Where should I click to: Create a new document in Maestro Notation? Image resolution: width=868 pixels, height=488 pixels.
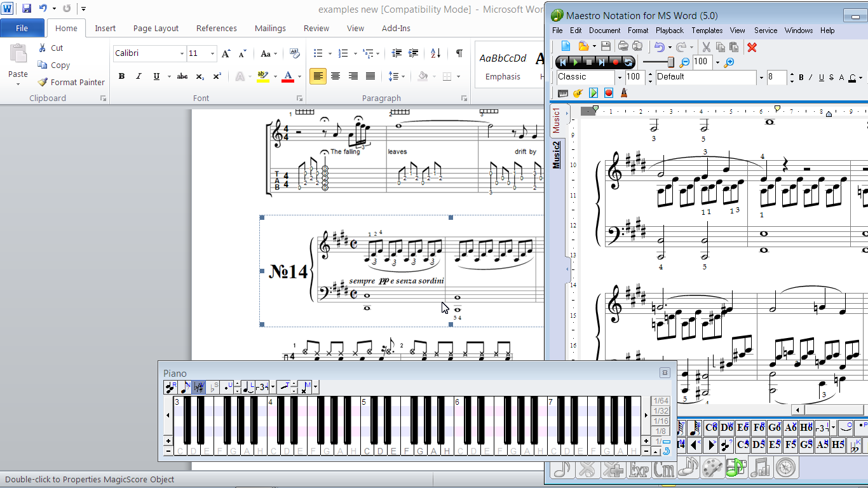[x=566, y=46]
